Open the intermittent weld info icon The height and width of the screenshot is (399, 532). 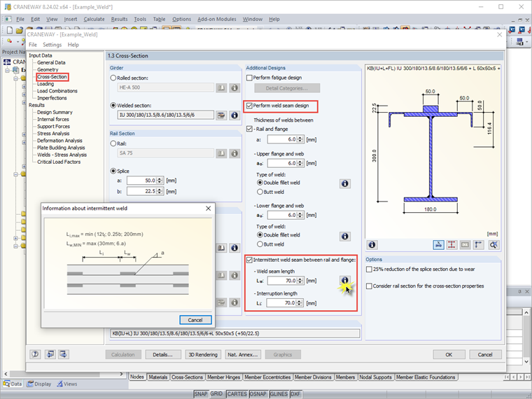coord(344,280)
